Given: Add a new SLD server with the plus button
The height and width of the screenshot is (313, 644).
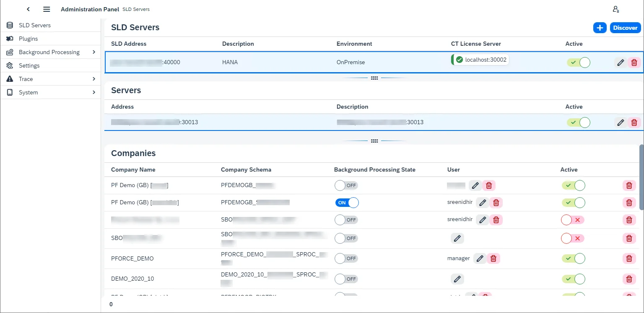Looking at the screenshot, I should coord(600,27).
